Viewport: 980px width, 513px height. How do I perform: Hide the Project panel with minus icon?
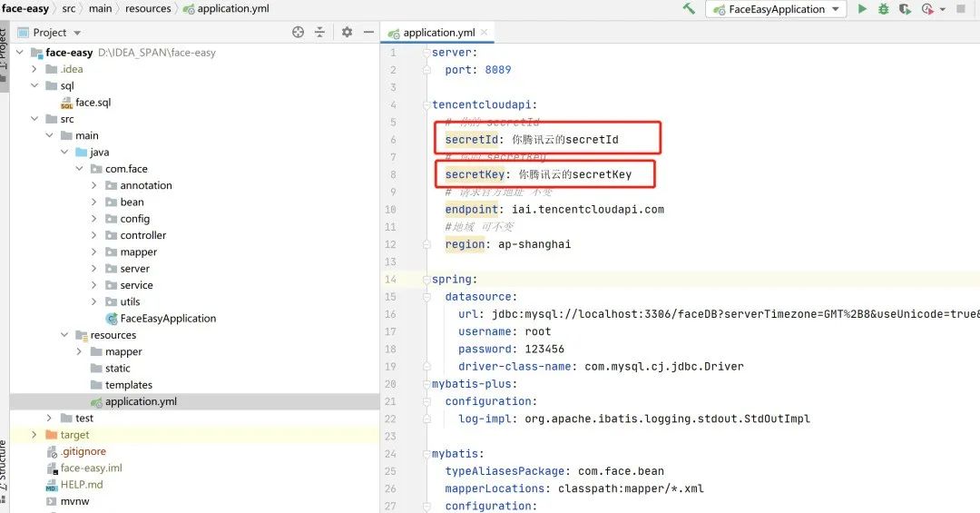tap(368, 32)
